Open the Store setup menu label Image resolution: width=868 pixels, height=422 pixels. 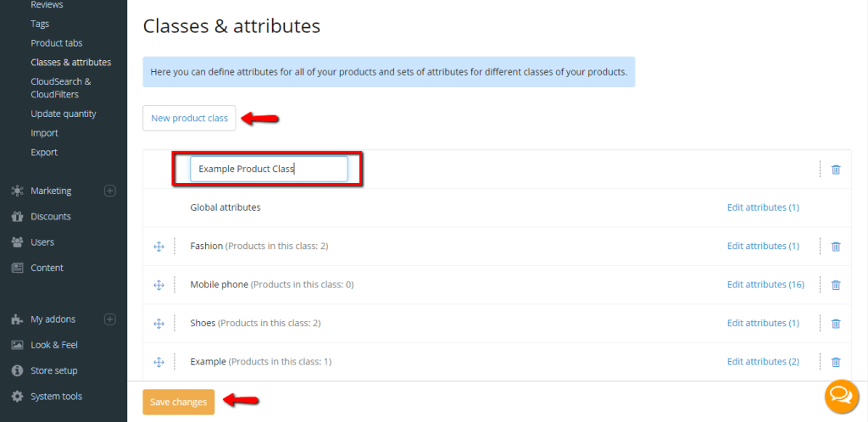(x=54, y=370)
